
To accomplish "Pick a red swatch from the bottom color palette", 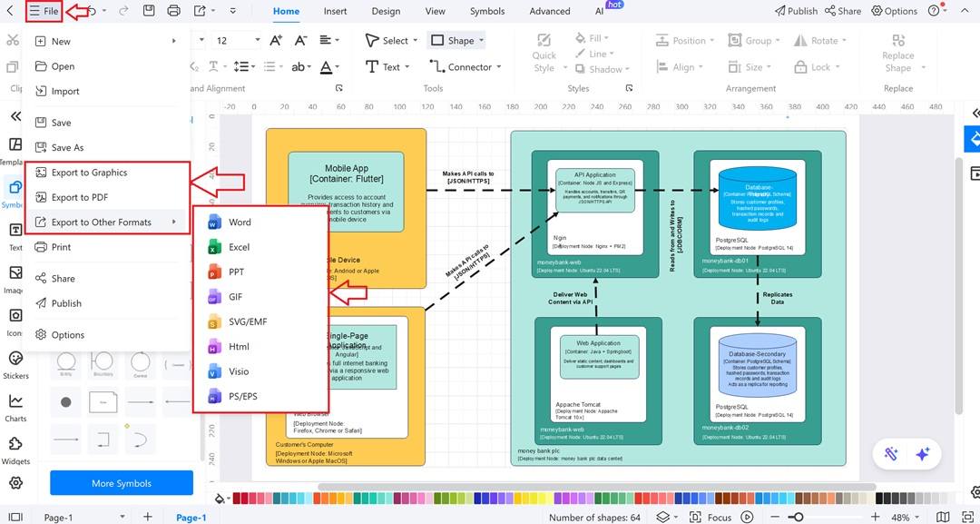I will click(238, 499).
